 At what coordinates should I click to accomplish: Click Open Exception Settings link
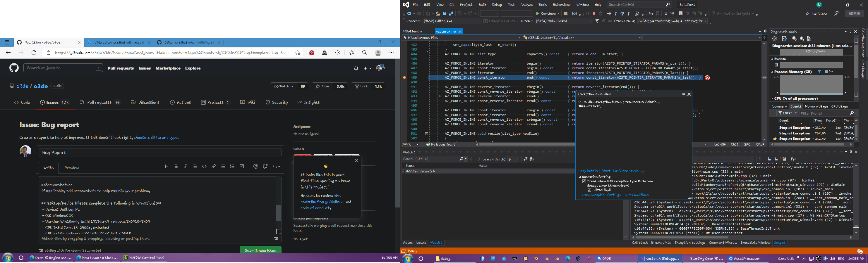601,195
